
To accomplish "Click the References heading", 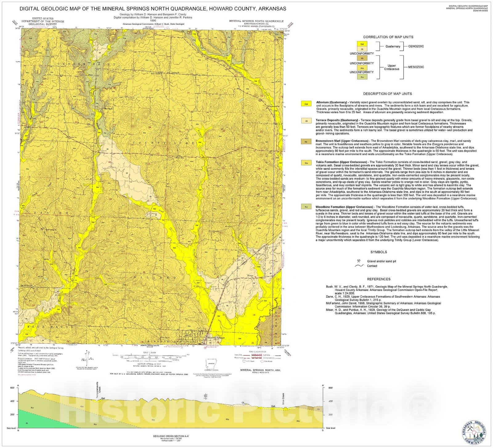I will point(379,279).
